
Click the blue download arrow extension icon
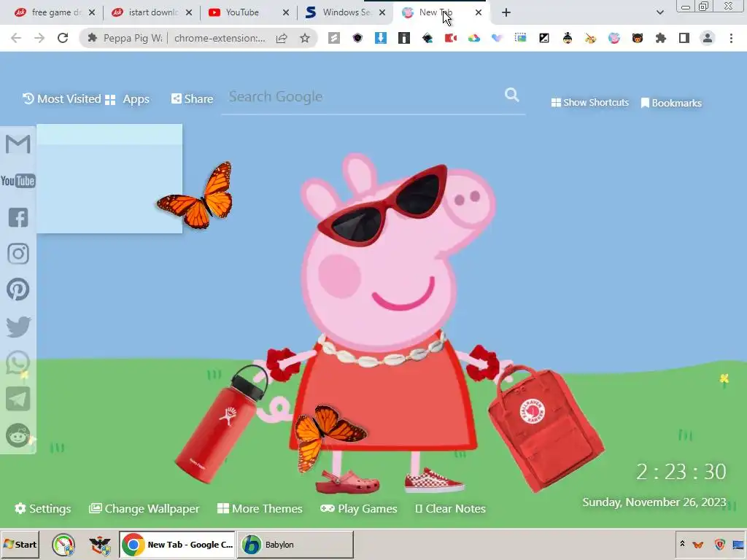381,38
